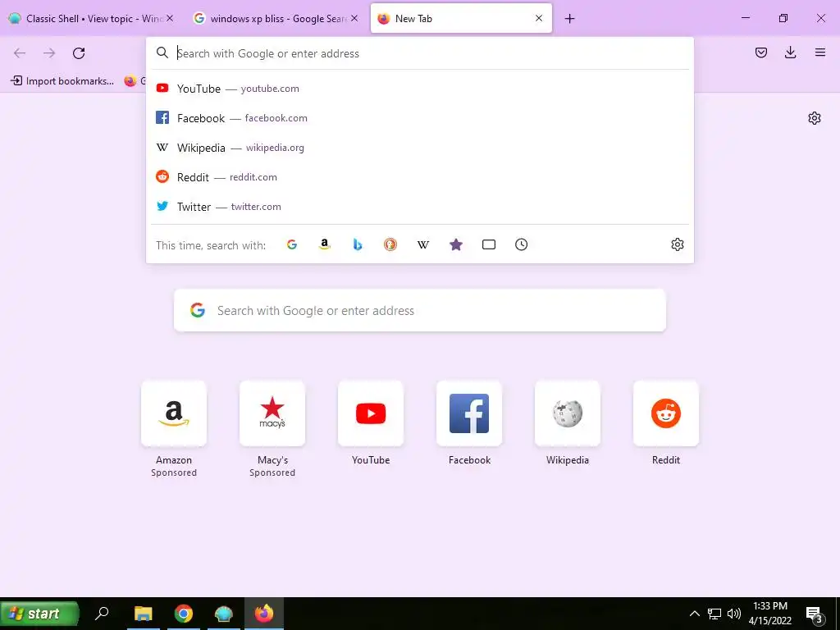Open network status tray icon
Screen dimensions: 840x630
point(714,614)
